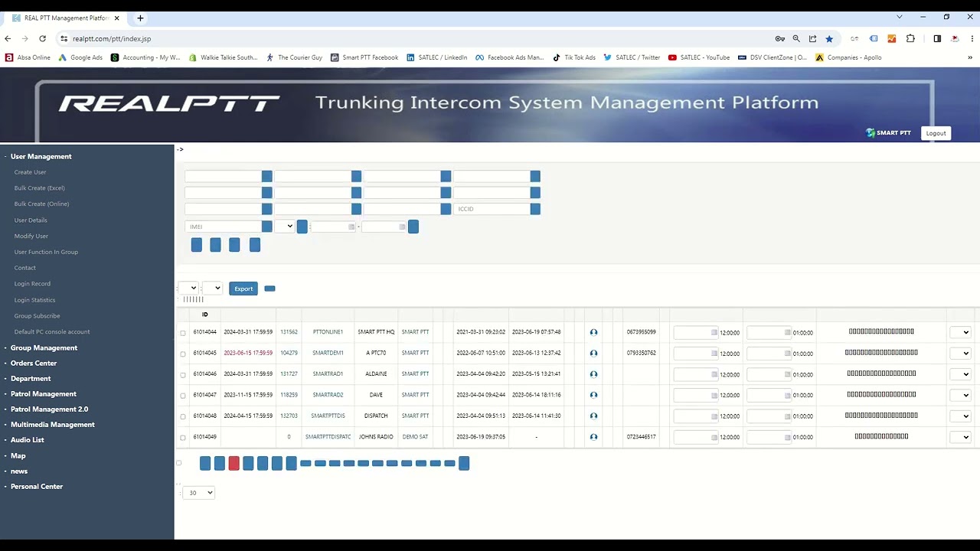Viewport: 980px width, 551px height.
Task: Open the Create User link in the sidebar
Action: [30, 172]
